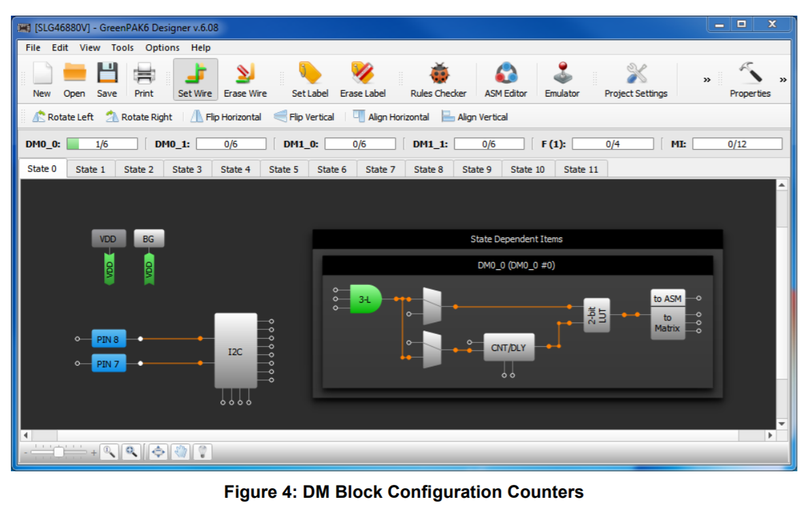Switch to the State 10 tab

coord(527,169)
